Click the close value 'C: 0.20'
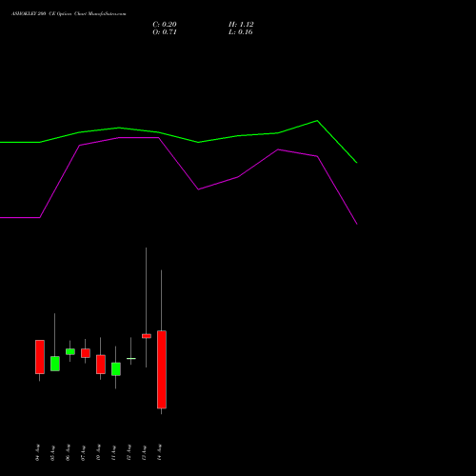476x476 pixels. [x=165, y=25]
